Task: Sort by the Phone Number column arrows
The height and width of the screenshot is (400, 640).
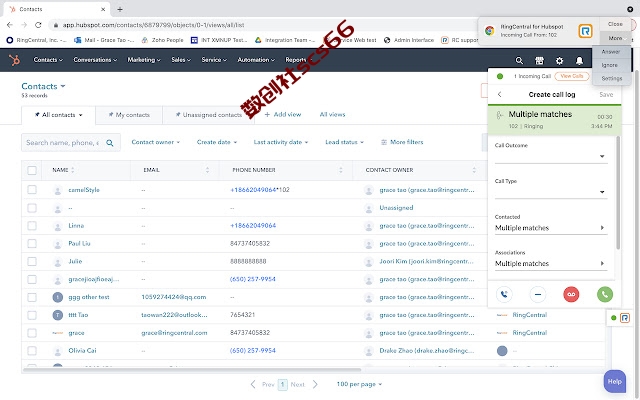Action: point(341,170)
